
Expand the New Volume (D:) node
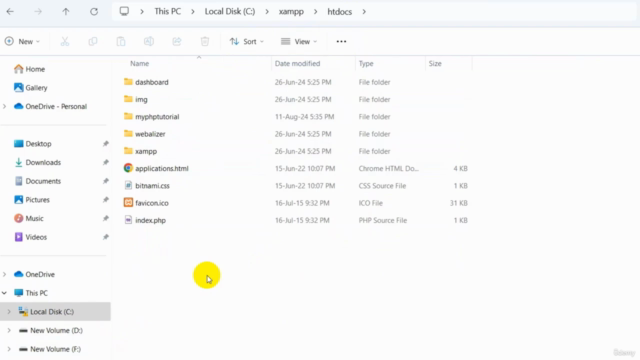pos(9,330)
